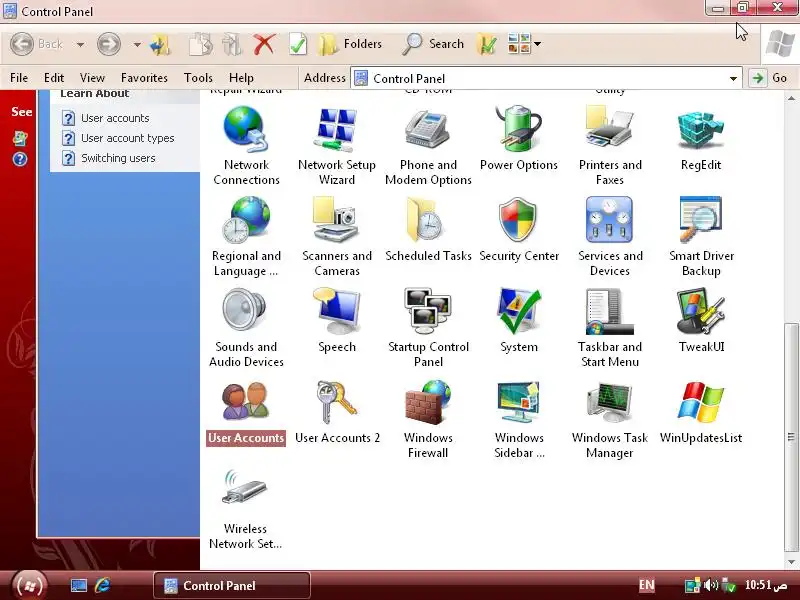Open the Views dropdown arrow

click(537, 44)
